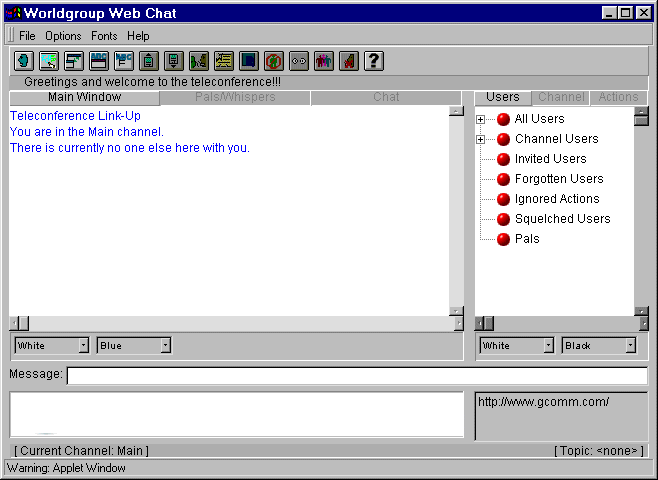Select the Users tab
Screen dimensions: 658x480
(x=502, y=98)
